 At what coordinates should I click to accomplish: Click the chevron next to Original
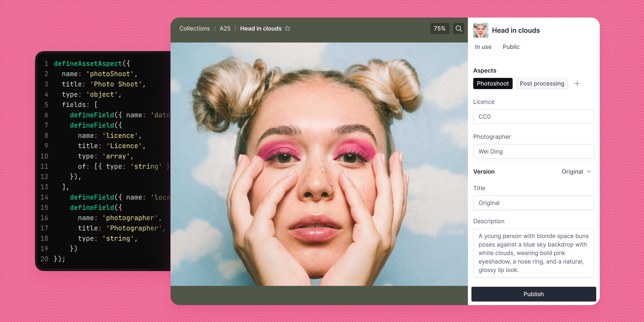[x=589, y=172]
